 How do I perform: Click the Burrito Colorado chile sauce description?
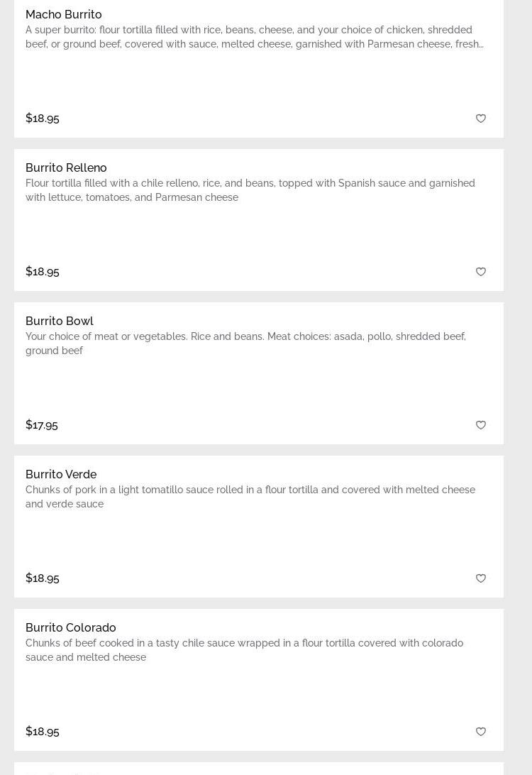pos(244,650)
